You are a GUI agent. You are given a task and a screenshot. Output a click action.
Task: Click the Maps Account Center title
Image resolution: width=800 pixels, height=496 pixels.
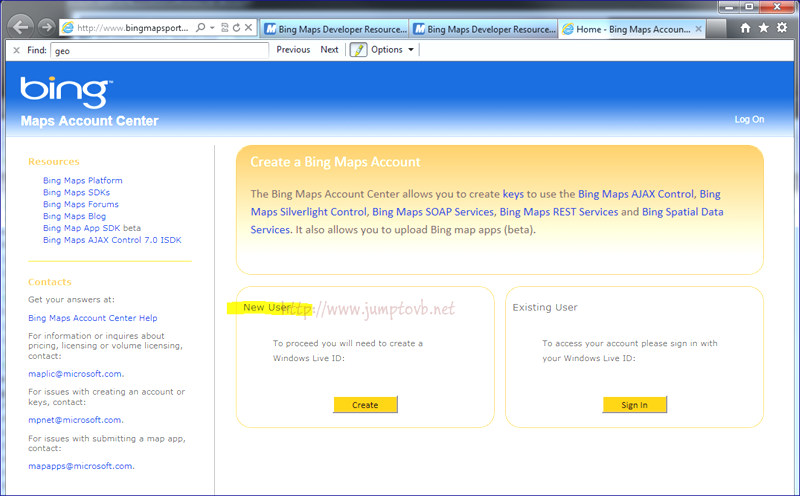click(x=89, y=121)
